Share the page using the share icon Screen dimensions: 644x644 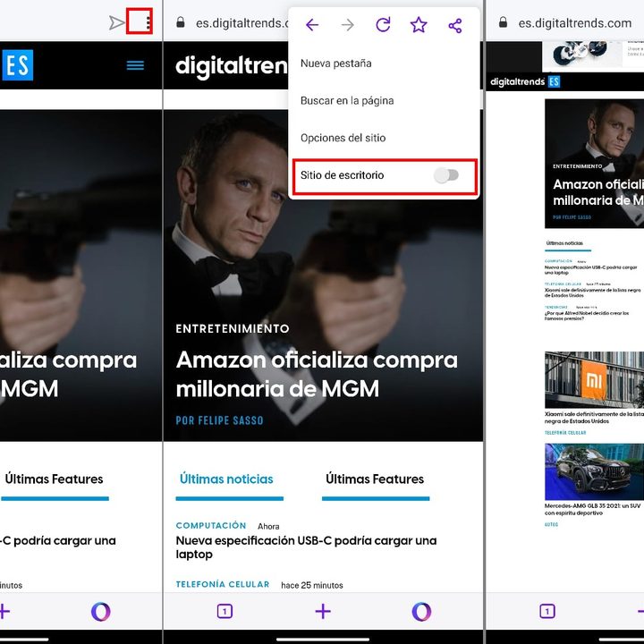[x=455, y=25]
